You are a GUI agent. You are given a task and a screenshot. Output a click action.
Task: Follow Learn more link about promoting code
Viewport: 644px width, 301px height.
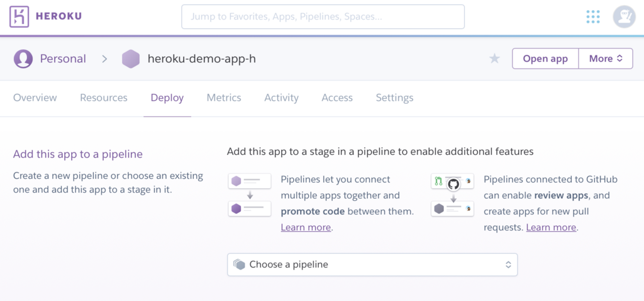306,227
